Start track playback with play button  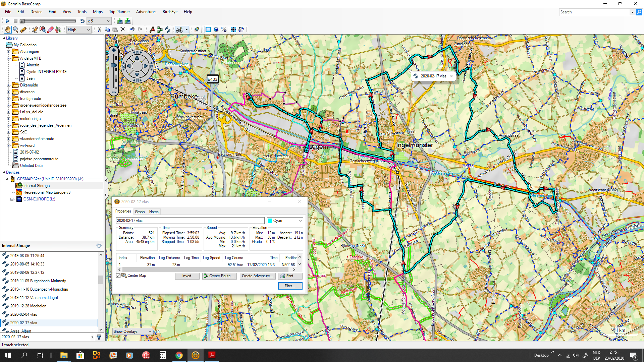[7, 21]
